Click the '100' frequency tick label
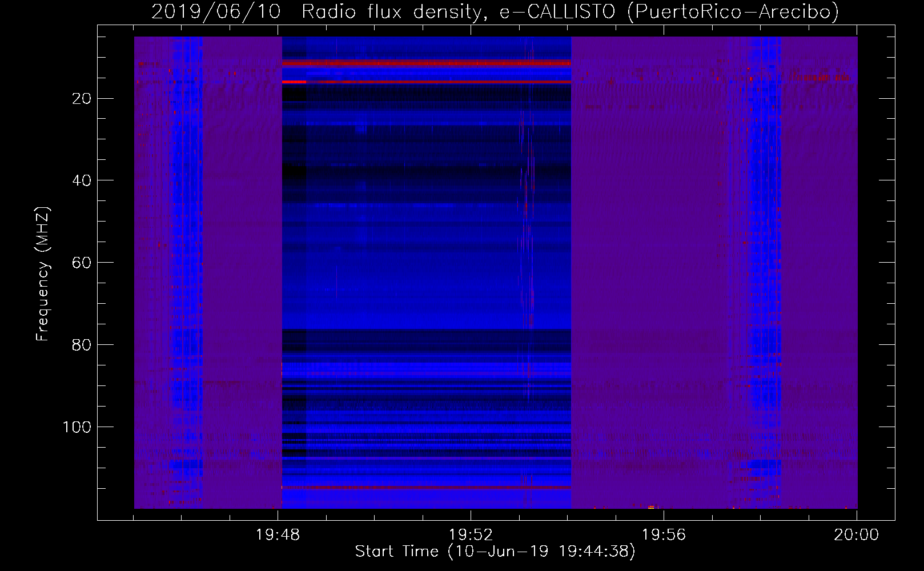The width and height of the screenshot is (924, 571). point(77,427)
